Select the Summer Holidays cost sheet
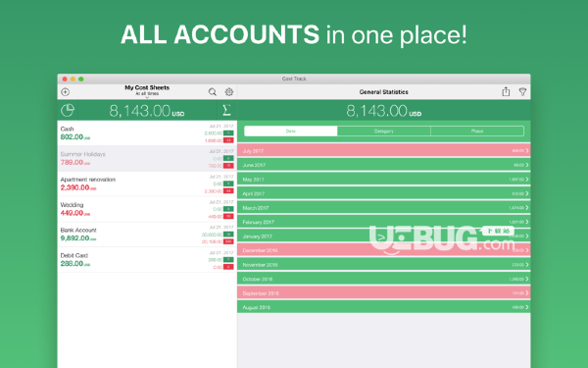The height and width of the screenshot is (368, 588). (x=147, y=158)
